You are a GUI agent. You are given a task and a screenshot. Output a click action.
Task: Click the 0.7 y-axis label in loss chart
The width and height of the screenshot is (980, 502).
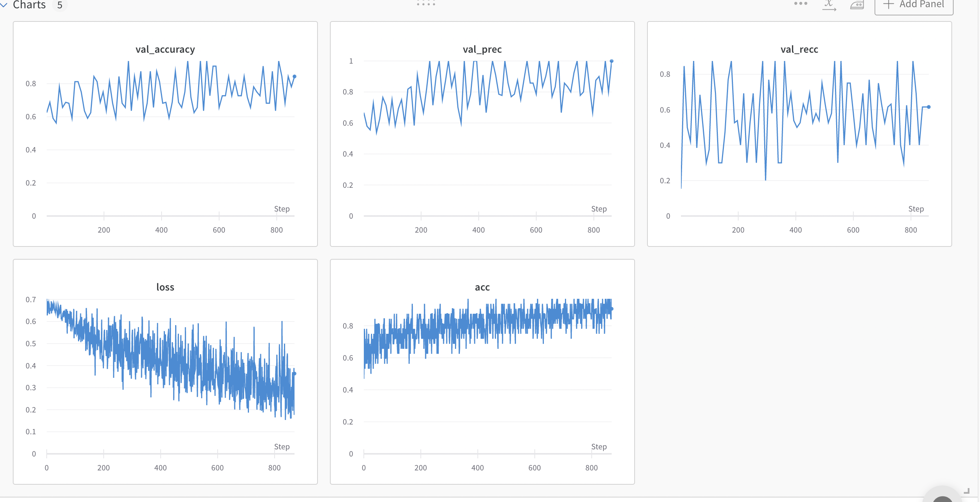[x=31, y=300]
